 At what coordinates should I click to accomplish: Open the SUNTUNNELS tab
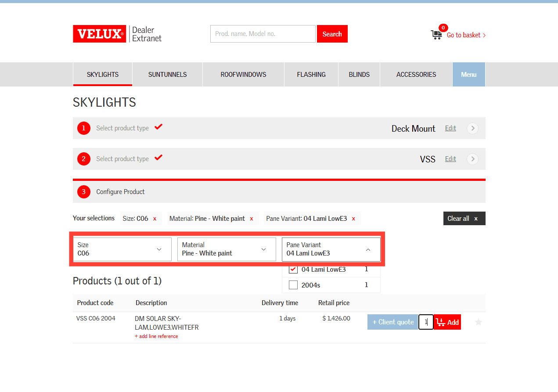[x=168, y=75]
